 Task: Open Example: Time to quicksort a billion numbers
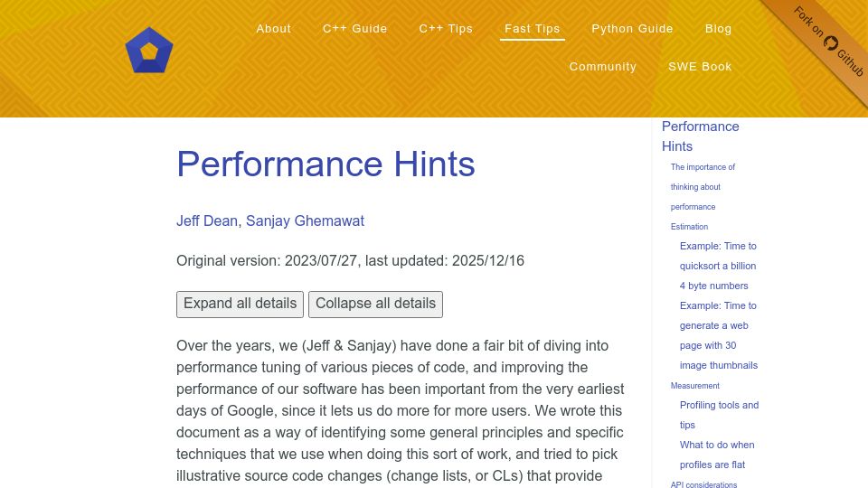pos(718,266)
